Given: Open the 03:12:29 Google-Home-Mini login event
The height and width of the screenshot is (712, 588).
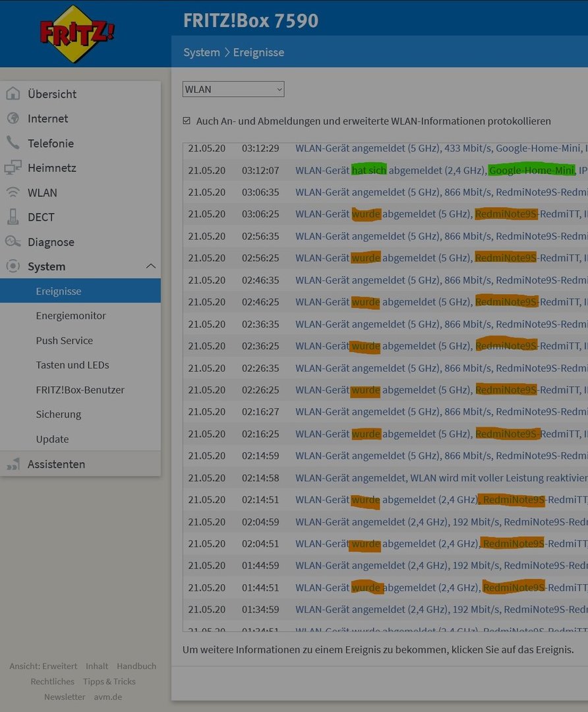Looking at the screenshot, I should pos(386,148).
